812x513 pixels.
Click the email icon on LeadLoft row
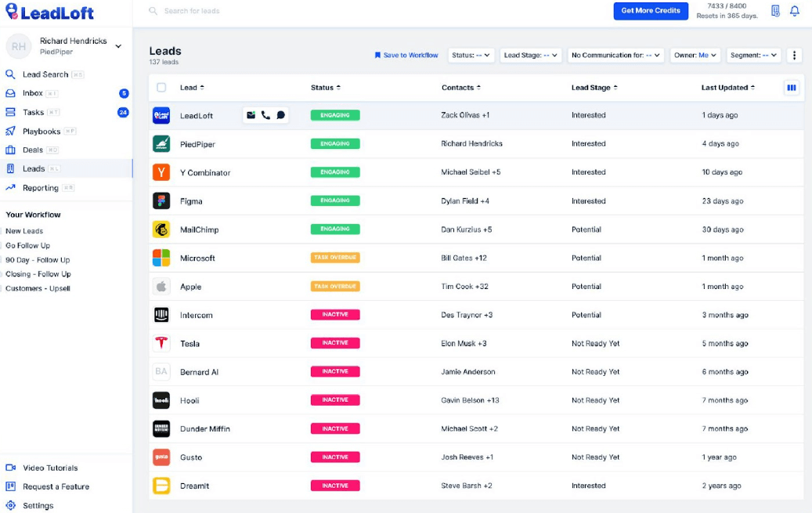point(251,115)
